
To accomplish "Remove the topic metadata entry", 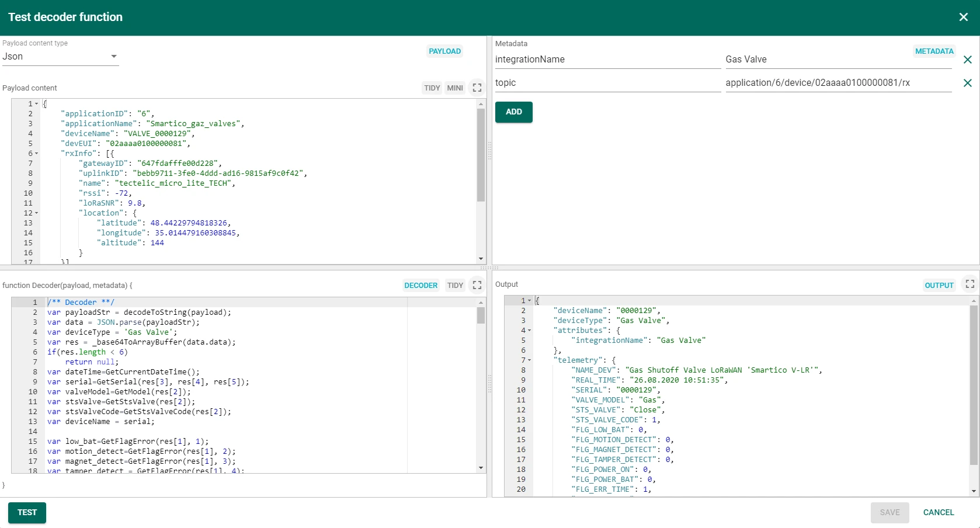I will tap(968, 83).
